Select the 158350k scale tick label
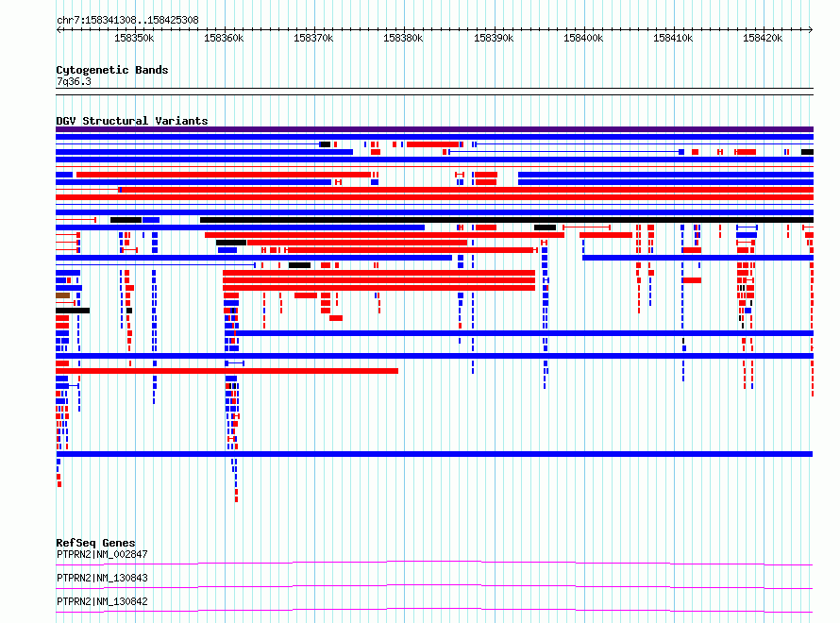Screen dimensions: 840x623 [134, 38]
